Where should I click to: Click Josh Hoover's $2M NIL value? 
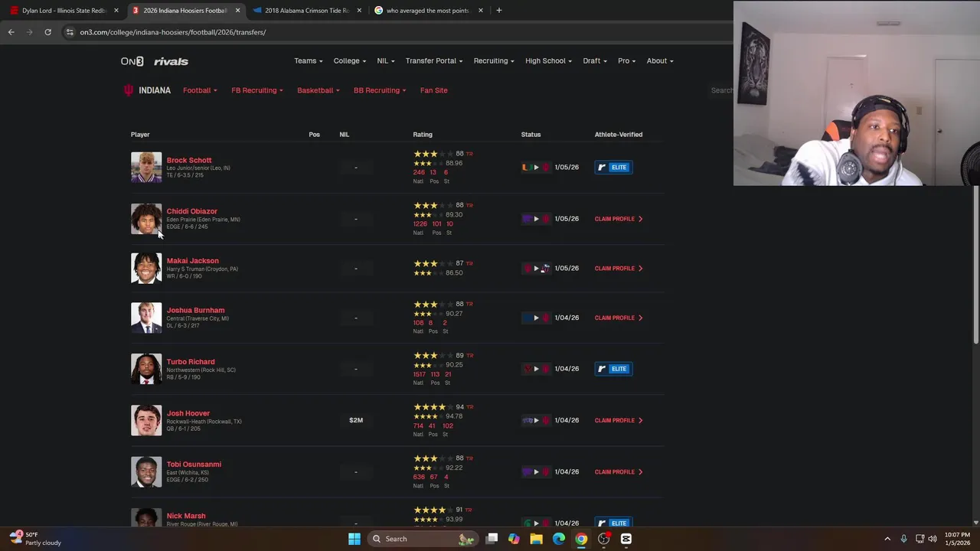point(356,420)
